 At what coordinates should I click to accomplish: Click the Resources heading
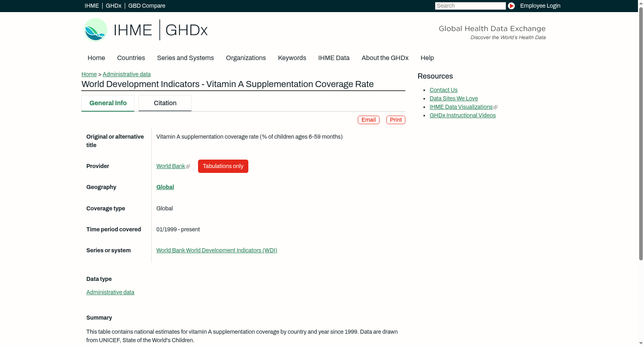point(435,76)
